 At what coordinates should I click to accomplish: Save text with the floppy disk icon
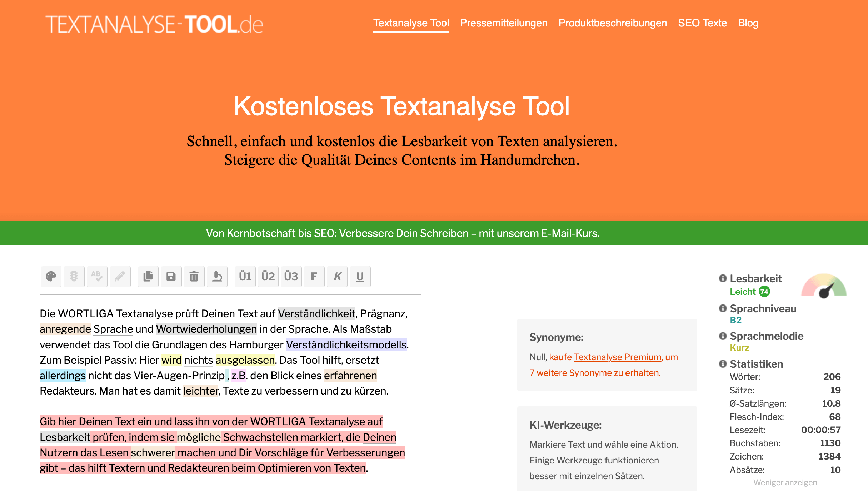pos(171,277)
